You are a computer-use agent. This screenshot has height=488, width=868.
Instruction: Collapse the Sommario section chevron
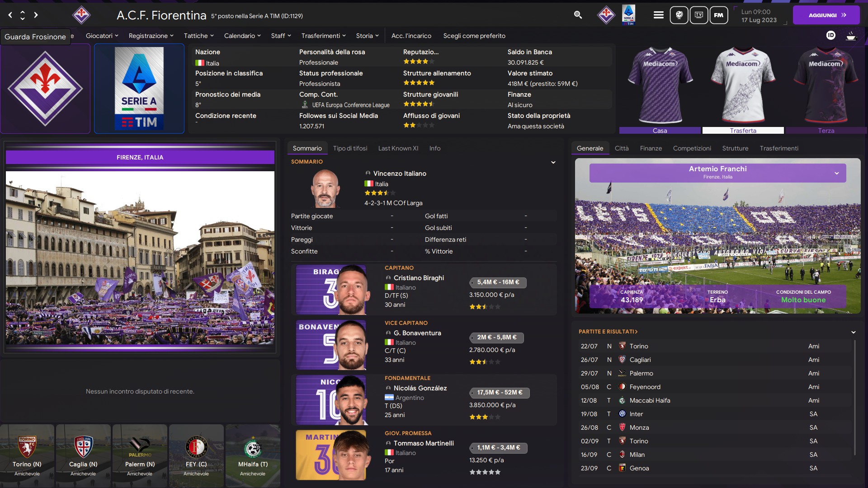point(553,162)
